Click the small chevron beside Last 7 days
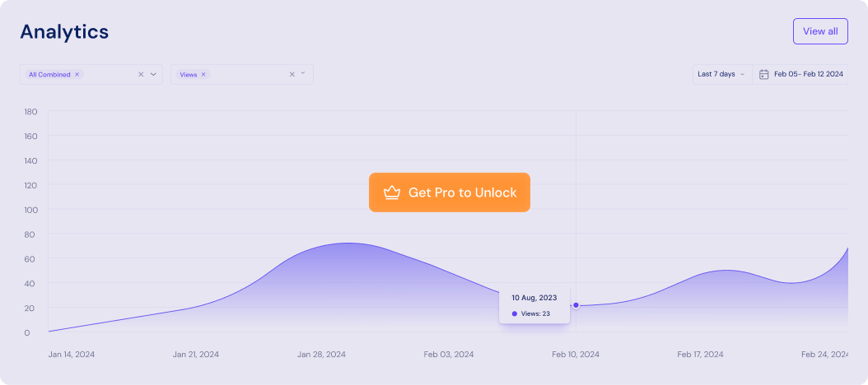Viewport: 868px width, 385px height. coord(742,74)
